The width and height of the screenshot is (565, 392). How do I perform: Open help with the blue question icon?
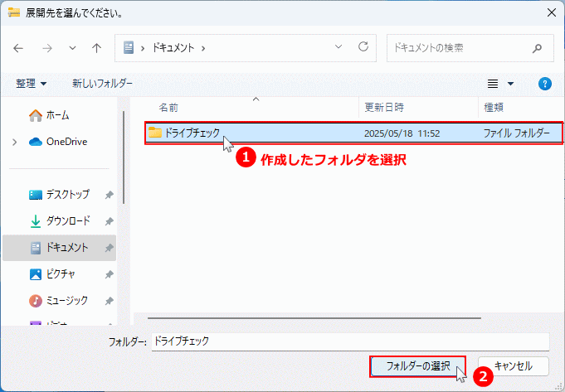pyautogui.click(x=545, y=84)
